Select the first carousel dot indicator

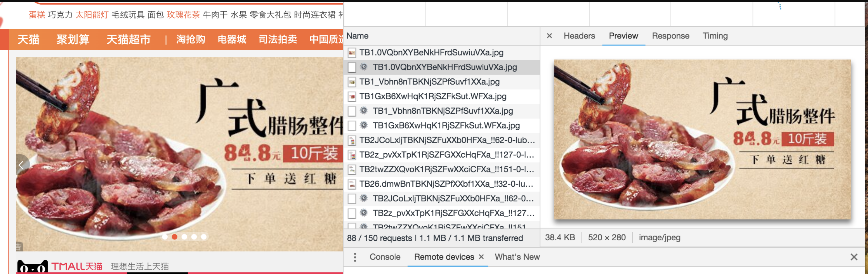(x=165, y=237)
